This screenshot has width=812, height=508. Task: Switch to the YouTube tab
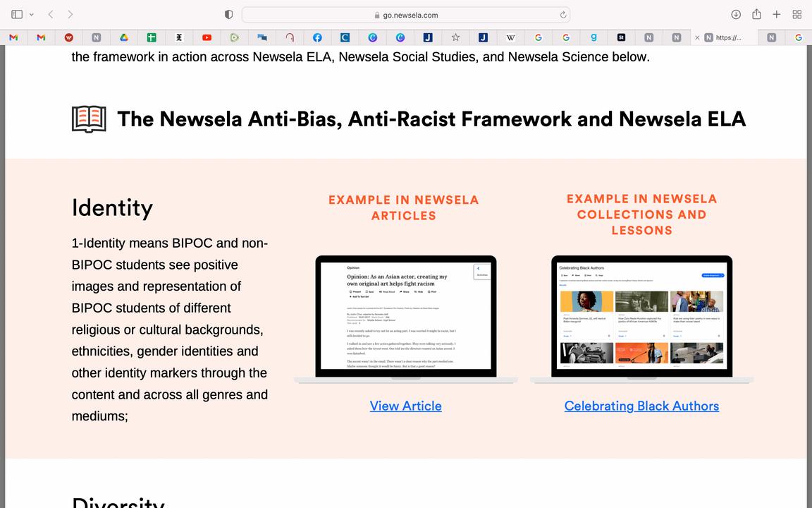207,37
